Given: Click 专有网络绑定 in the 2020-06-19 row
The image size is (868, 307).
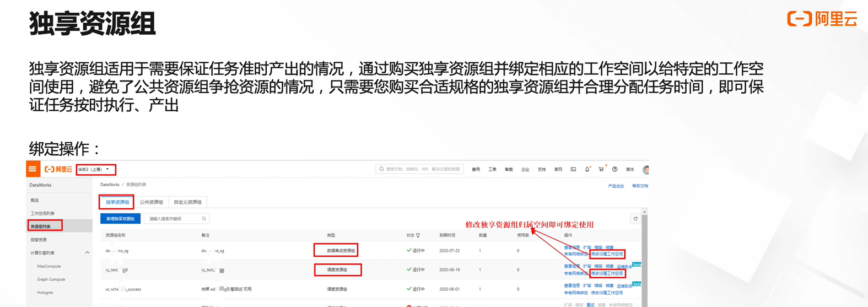Looking at the screenshot, I should click(x=576, y=273).
